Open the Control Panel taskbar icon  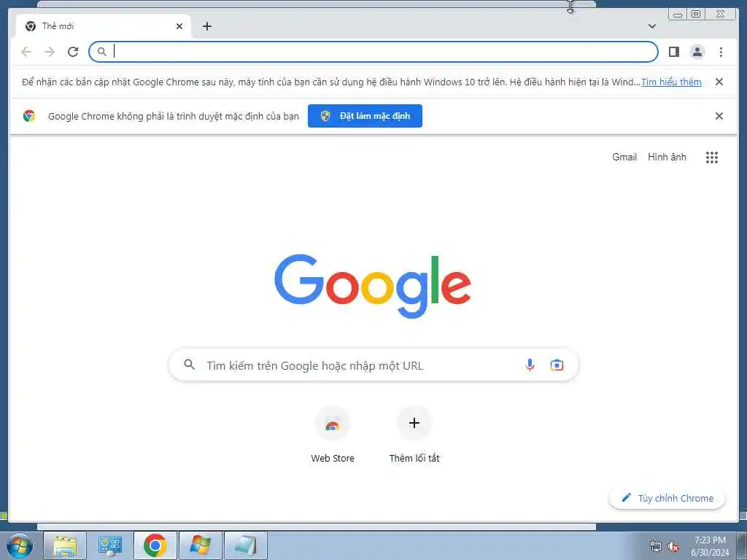pos(109,545)
